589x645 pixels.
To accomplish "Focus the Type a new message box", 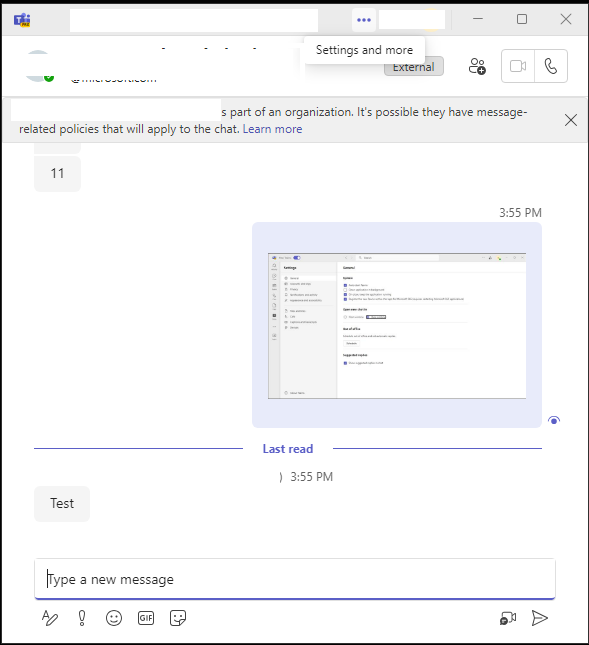I will (295, 579).
